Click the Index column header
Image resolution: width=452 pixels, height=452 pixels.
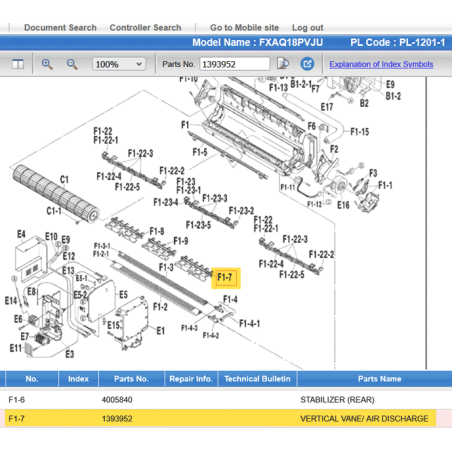78,379
